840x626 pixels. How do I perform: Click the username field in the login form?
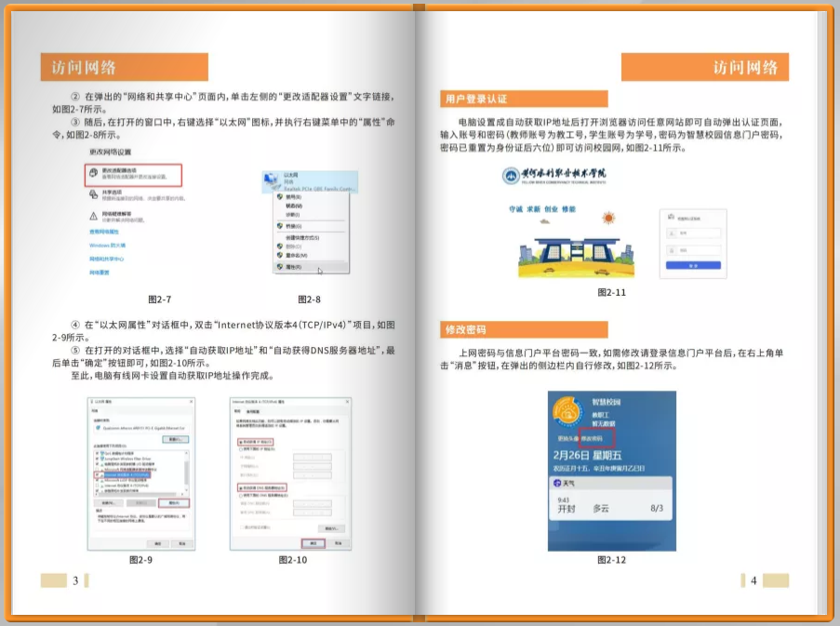pyautogui.click(x=692, y=233)
